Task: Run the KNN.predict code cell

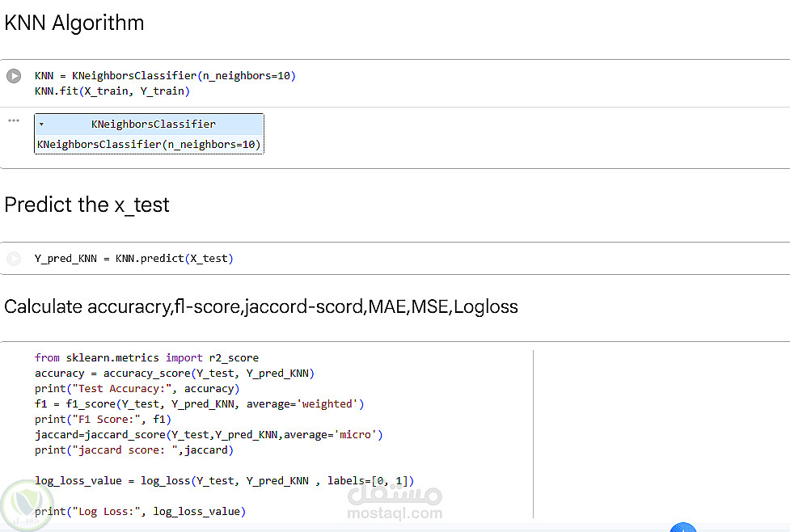Action: click(x=14, y=259)
